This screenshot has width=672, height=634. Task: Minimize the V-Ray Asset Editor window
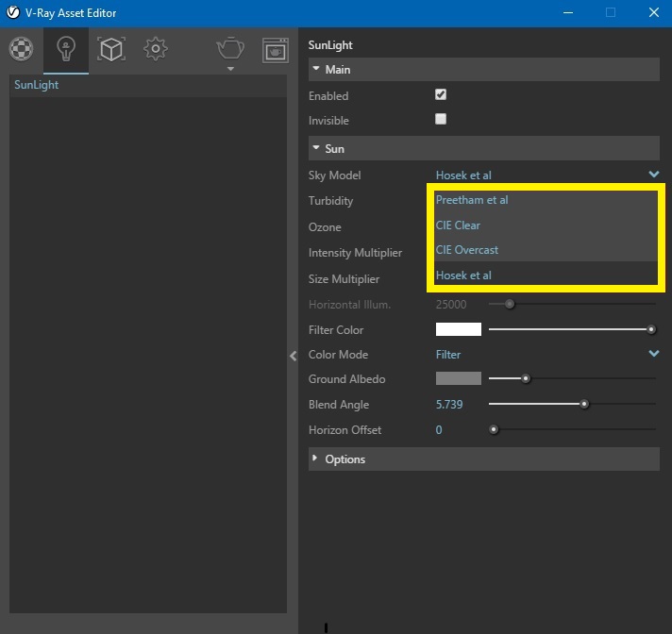pos(568,13)
